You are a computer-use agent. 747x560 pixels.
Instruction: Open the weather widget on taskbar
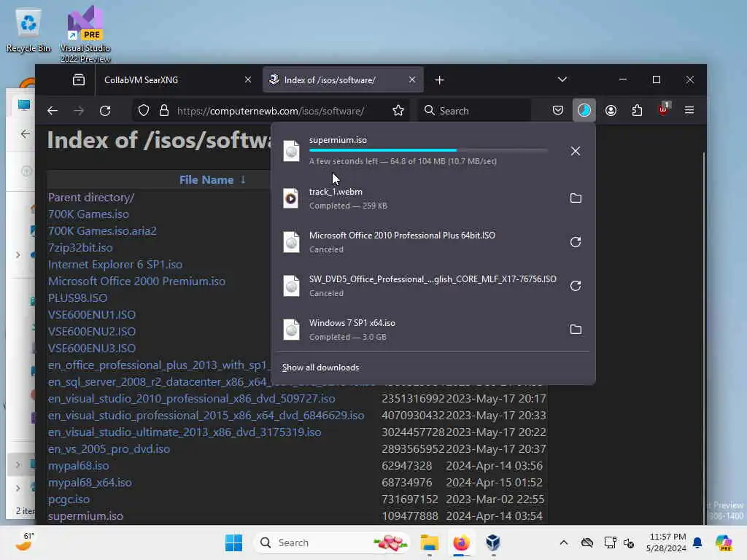pyautogui.click(x=24, y=542)
